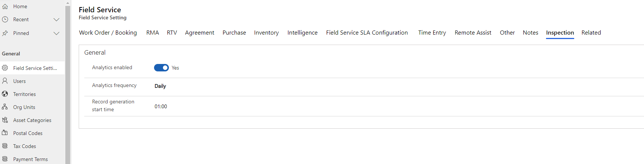Open the Analytics frequency Daily dropdown

point(160,86)
